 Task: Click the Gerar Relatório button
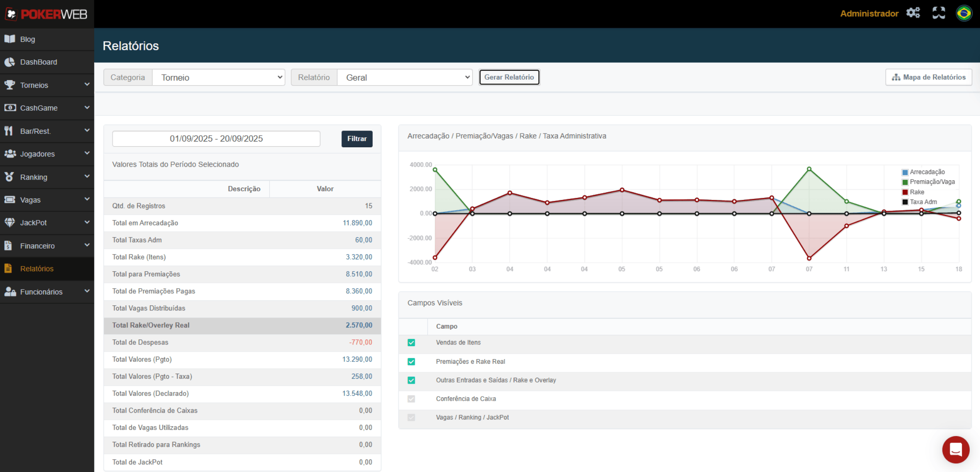coord(509,77)
